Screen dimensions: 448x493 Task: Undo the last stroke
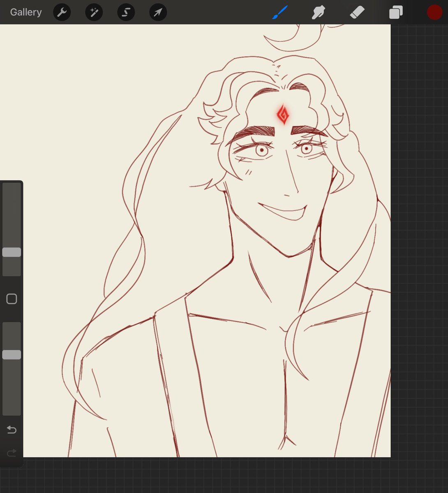(x=12, y=430)
